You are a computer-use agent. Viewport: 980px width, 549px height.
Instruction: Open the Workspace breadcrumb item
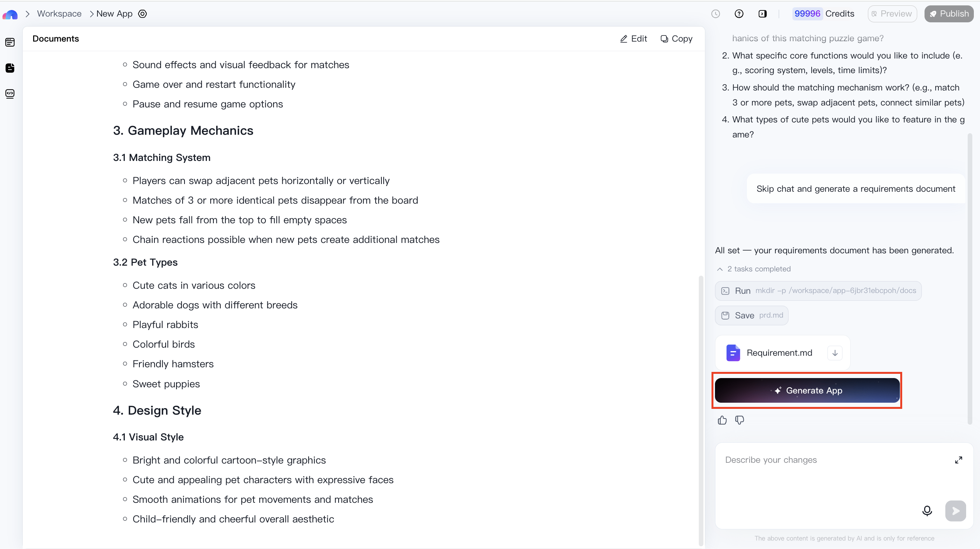pyautogui.click(x=59, y=13)
